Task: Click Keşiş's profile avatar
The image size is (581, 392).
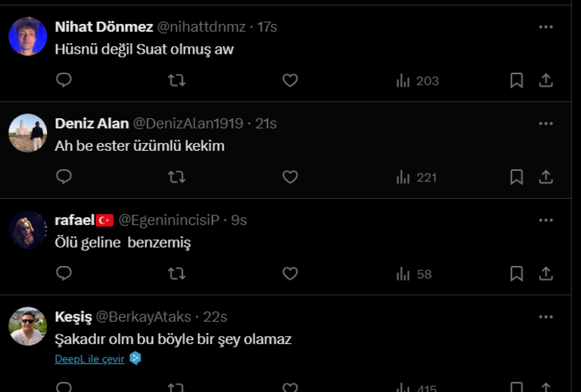Action: pyautogui.click(x=28, y=326)
